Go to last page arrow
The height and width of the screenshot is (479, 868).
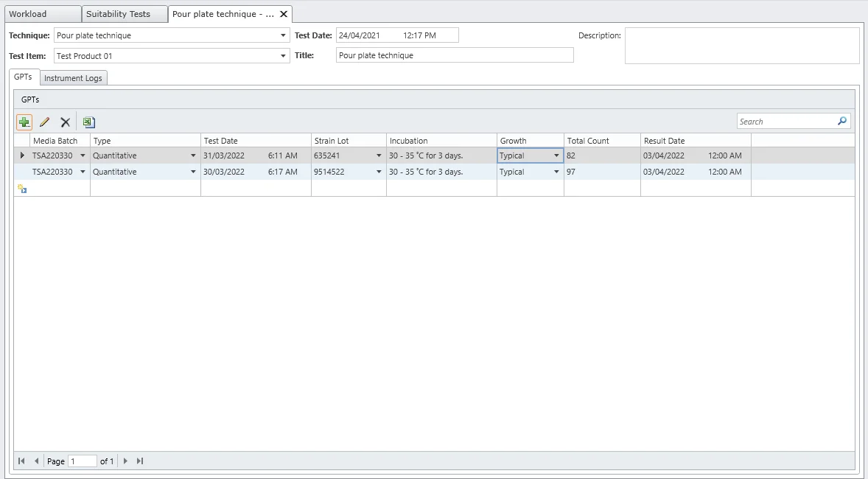pyautogui.click(x=140, y=461)
